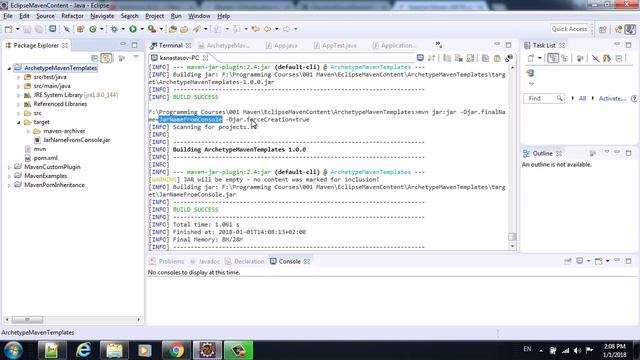The image size is (640, 360).
Task: Click the Paste icon in Terminal toolbar
Action: (497, 58)
